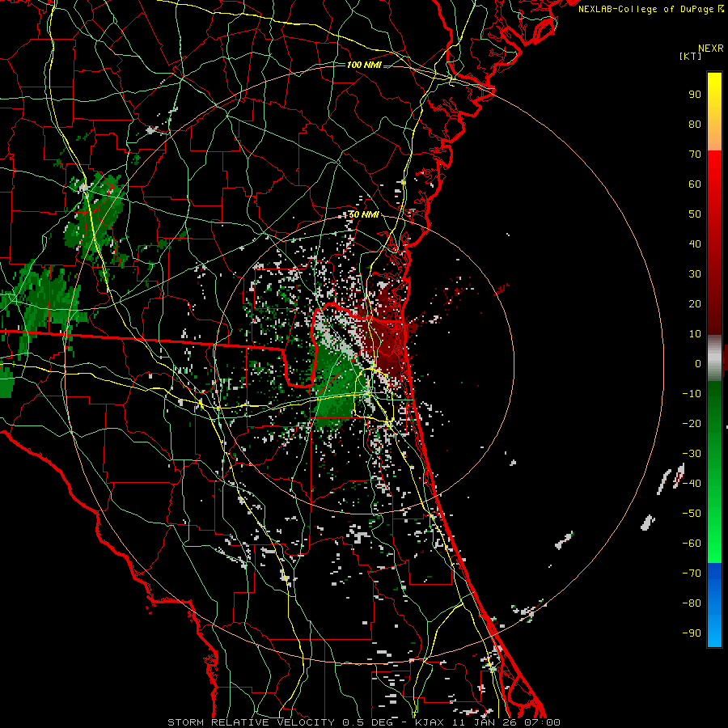Click the 90 value on the velocity scale
The height and width of the screenshot is (728, 728).
coord(695,95)
